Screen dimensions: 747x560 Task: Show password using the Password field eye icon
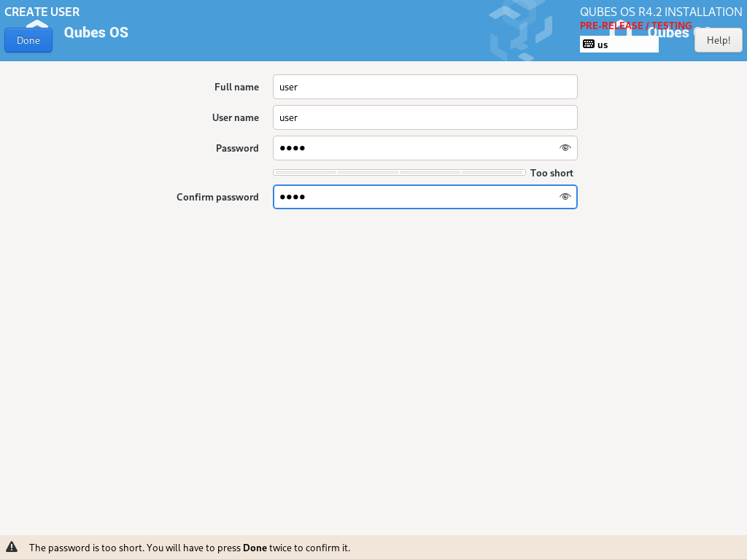[565, 148]
